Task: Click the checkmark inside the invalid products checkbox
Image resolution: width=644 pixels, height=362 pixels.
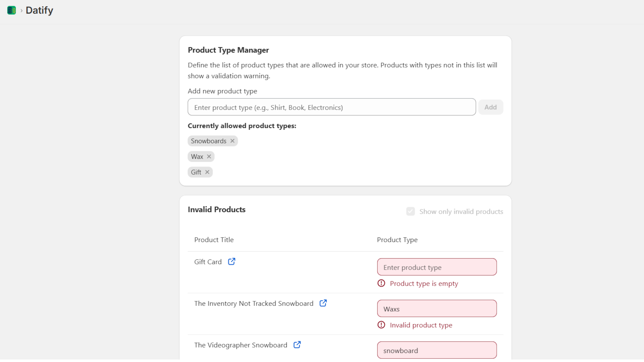Action: [411, 211]
